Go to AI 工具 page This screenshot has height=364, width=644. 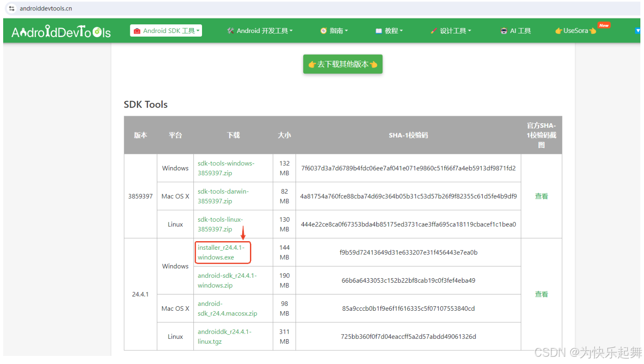(516, 31)
